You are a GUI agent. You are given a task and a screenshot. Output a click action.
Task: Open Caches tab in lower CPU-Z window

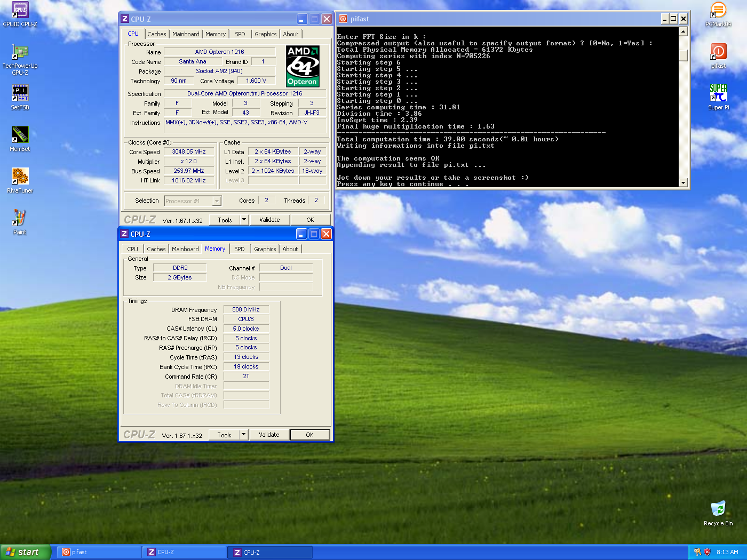156,249
